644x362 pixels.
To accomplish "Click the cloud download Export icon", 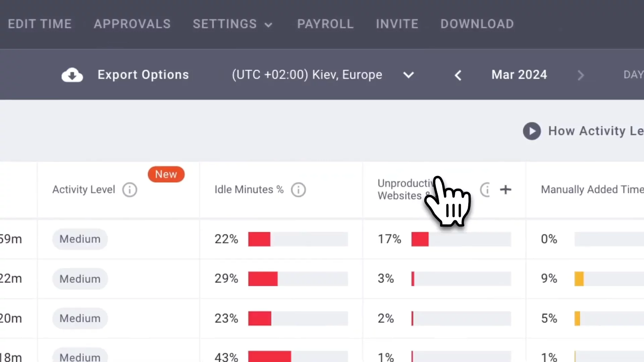I will 72,75.
